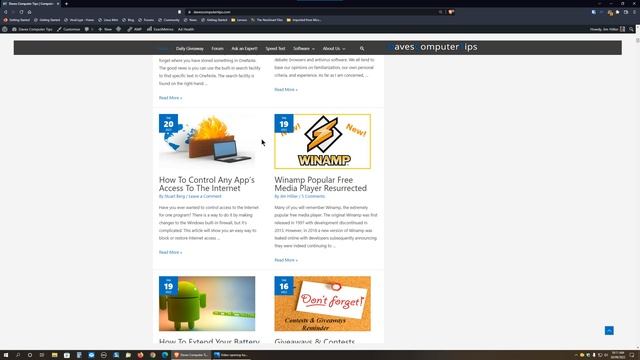Open the Linux bookmarks folder
The image size is (640, 360).
click(239, 20)
